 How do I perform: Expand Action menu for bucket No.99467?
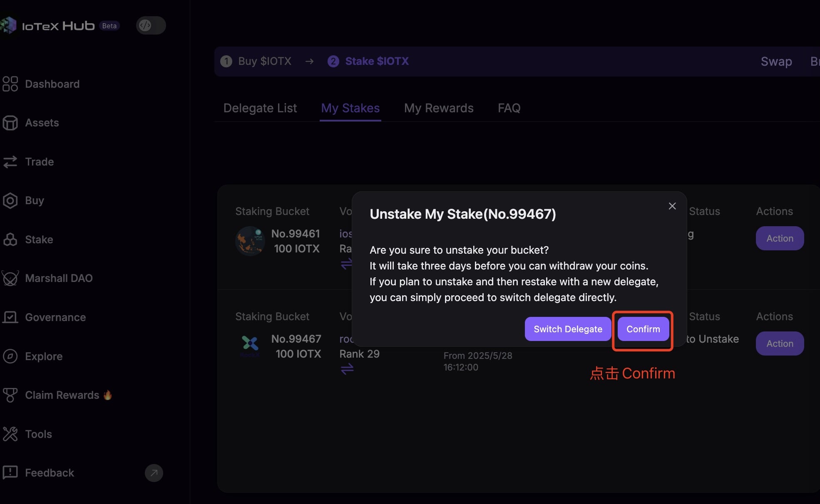pos(779,343)
